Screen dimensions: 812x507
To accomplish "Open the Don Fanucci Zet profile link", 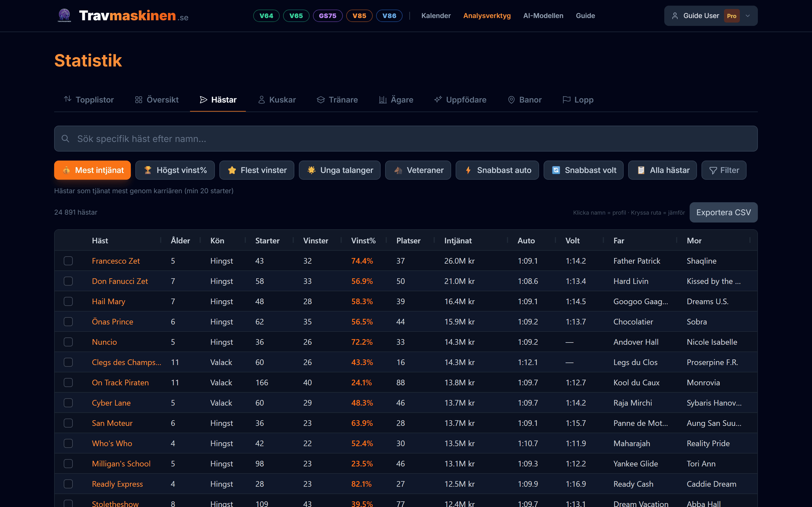I will click(x=120, y=281).
